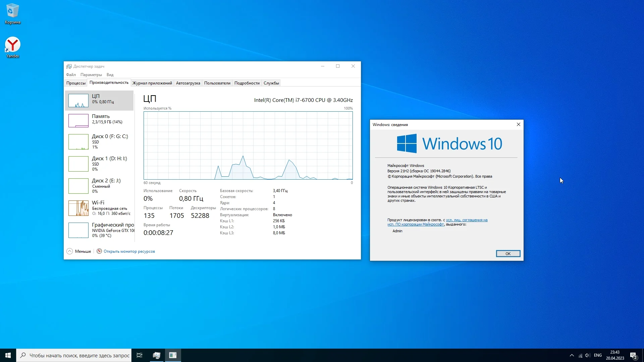Show hidden tray icons chevron
The width and height of the screenshot is (644, 362).
(x=572, y=355)
